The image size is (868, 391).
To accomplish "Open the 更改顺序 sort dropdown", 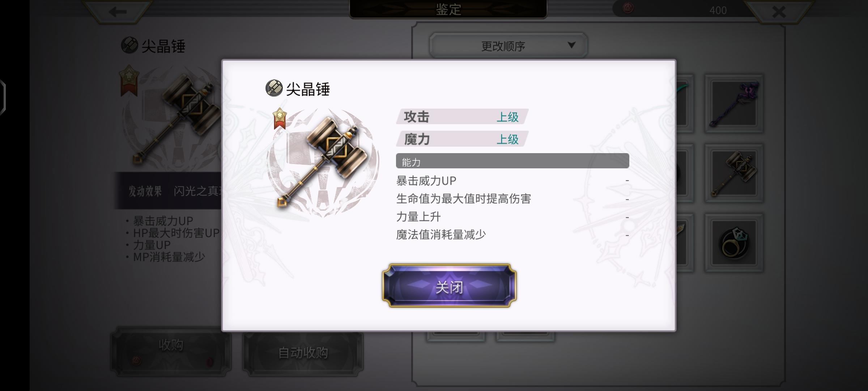I will pyautogui.click(x=508, y=46).
